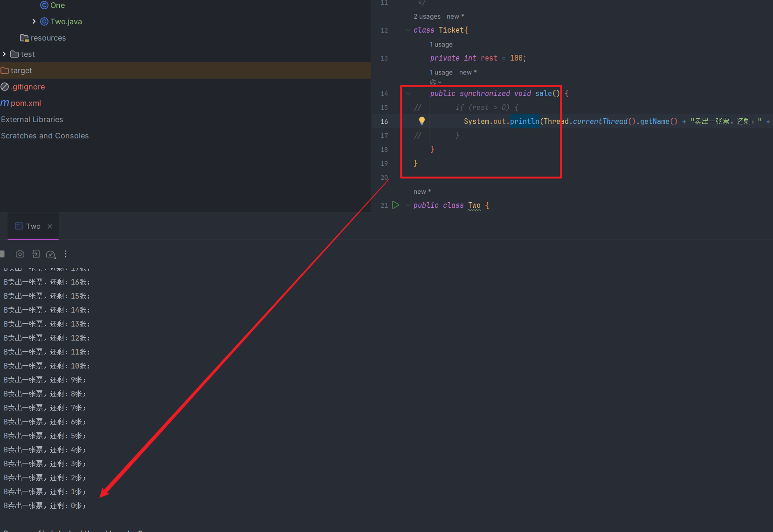This screenshot has width=773, height=532.
Task: Click console line '还剩: 8张'
Action: click(x=45, y=394)
